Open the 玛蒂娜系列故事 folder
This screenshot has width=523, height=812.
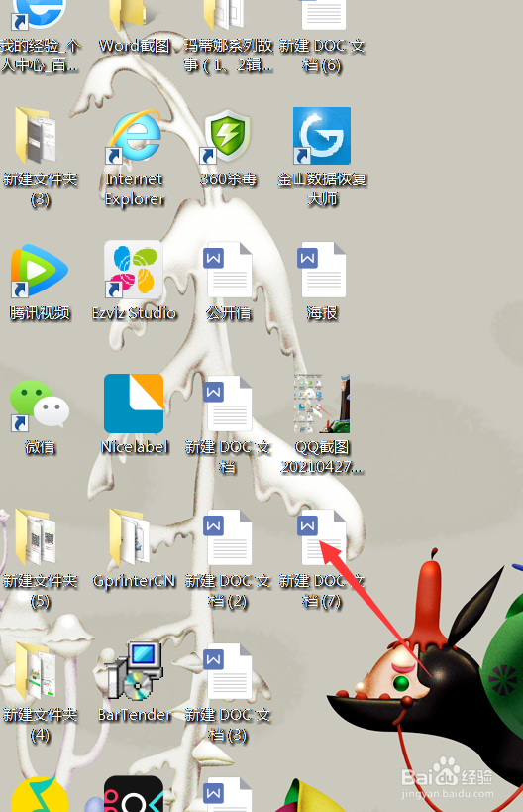[x=224, y=15]
